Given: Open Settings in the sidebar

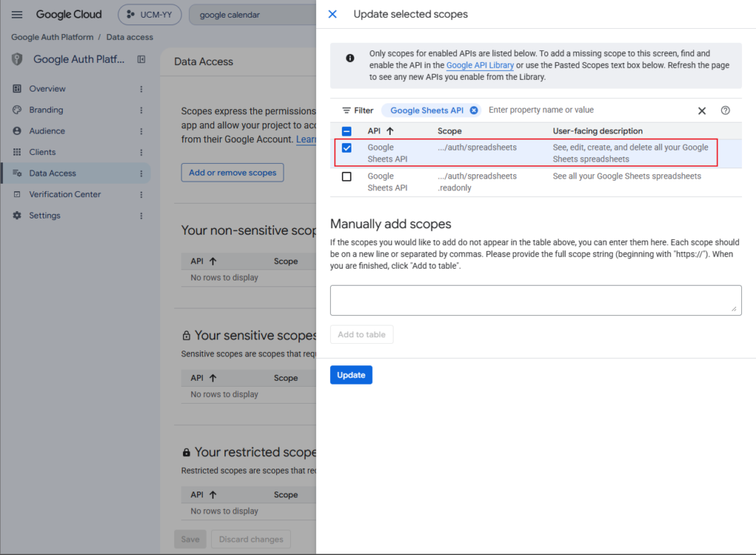Looking at the screenshot, I should tap(44, 216).
